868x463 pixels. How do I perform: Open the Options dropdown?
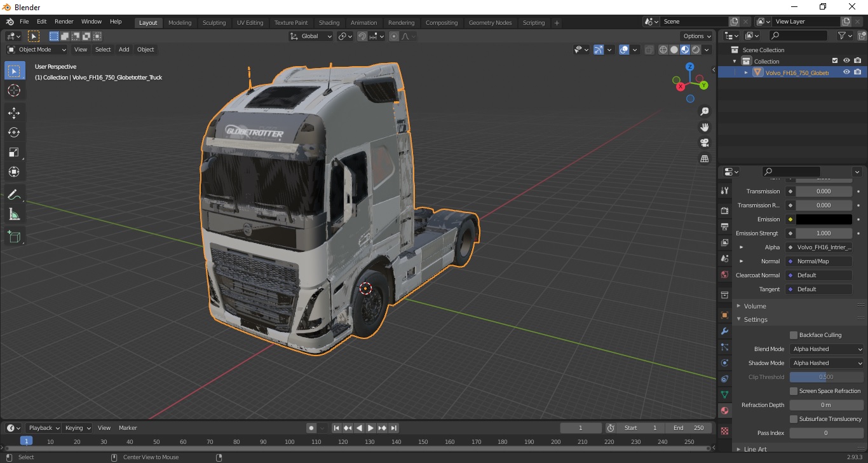point(697,36)
